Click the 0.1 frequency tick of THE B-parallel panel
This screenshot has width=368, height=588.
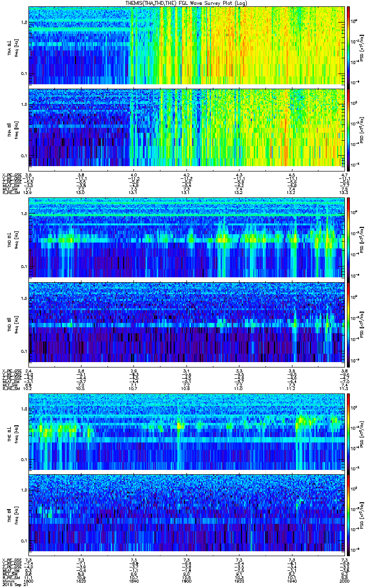click(24, 540)
